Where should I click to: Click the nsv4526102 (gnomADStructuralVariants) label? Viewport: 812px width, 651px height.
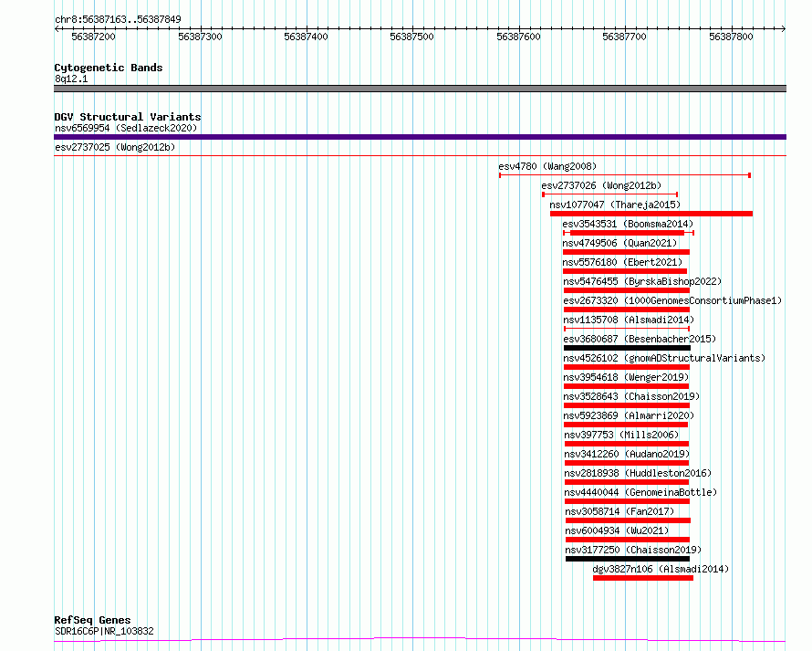click(664, 358)
